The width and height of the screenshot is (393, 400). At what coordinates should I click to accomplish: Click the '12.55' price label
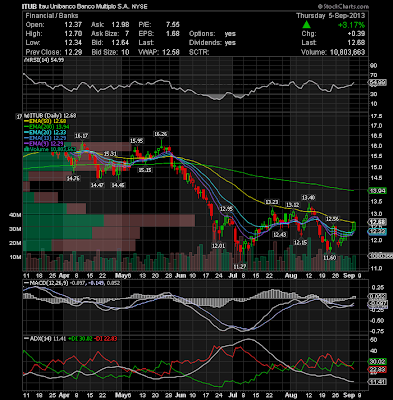[332, 219]
